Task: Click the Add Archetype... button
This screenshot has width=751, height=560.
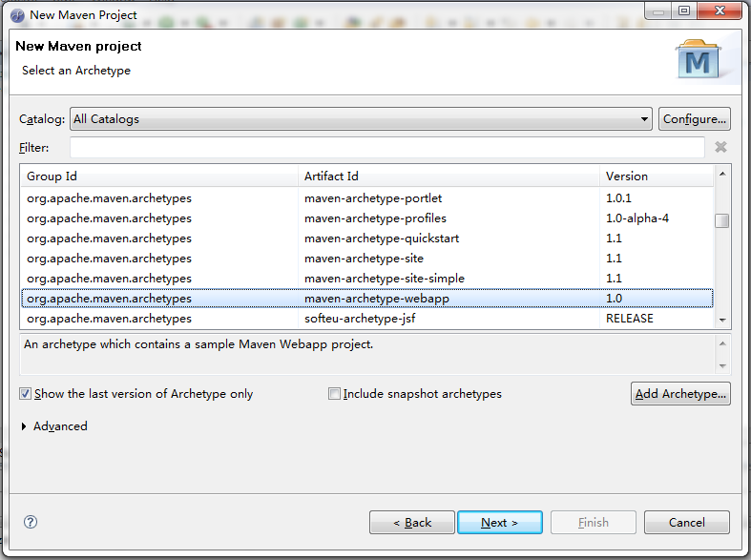Action: tap(680, 393)
